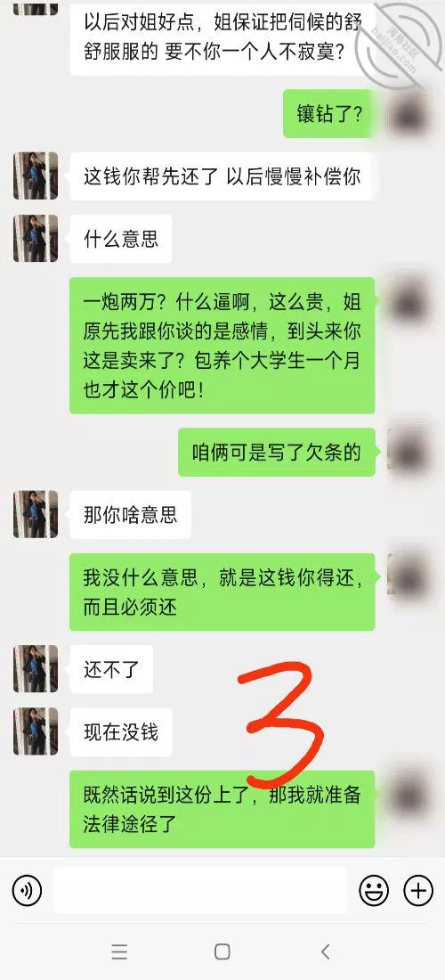Image resolution: width=445 pixels, height=980 pixels.
Task: Tap the Android back navigation button
Action: pyautogui.click(x=325, y=951)
